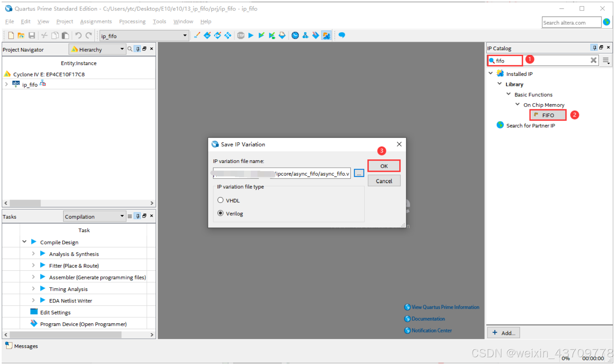Viewport: 615px width, 364px height.
Task: Collapse the Basic Functions node
Action: pos(508,94)
